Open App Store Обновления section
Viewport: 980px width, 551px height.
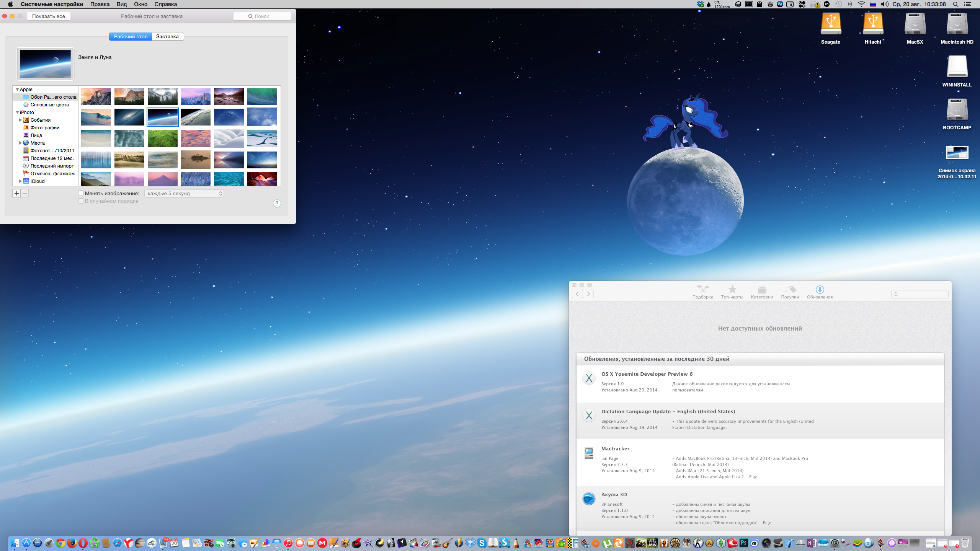[x=820, y=292]
